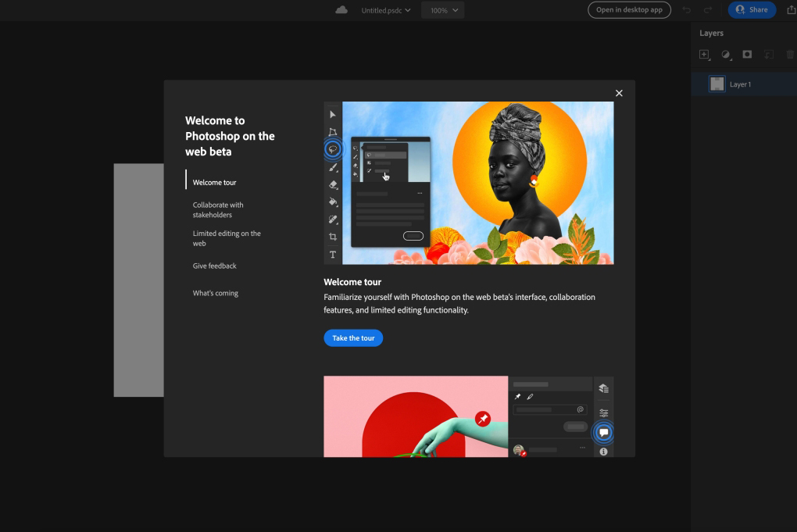797x532 pixels.
Task: Click the Share button
Action: click(751, 9)
